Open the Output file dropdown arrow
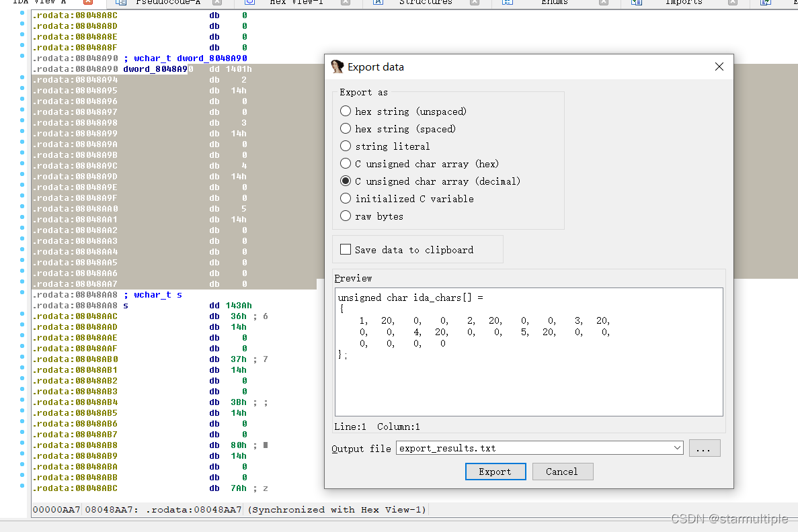 click(677, 448)
